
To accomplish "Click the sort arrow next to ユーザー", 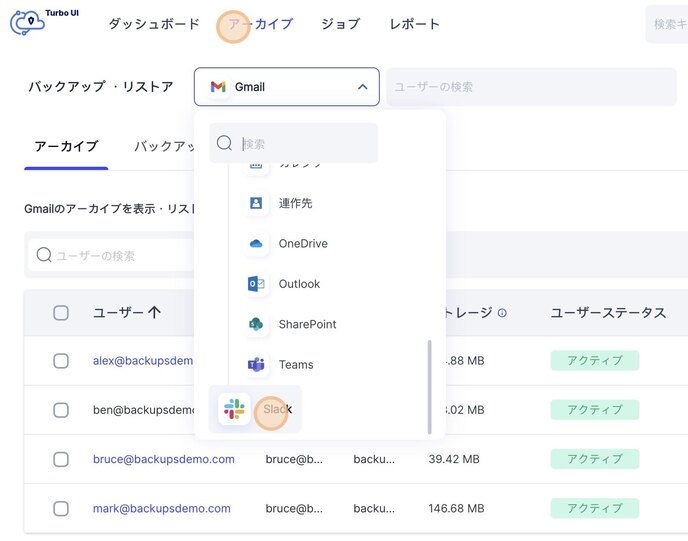I will tap(154, 312).
